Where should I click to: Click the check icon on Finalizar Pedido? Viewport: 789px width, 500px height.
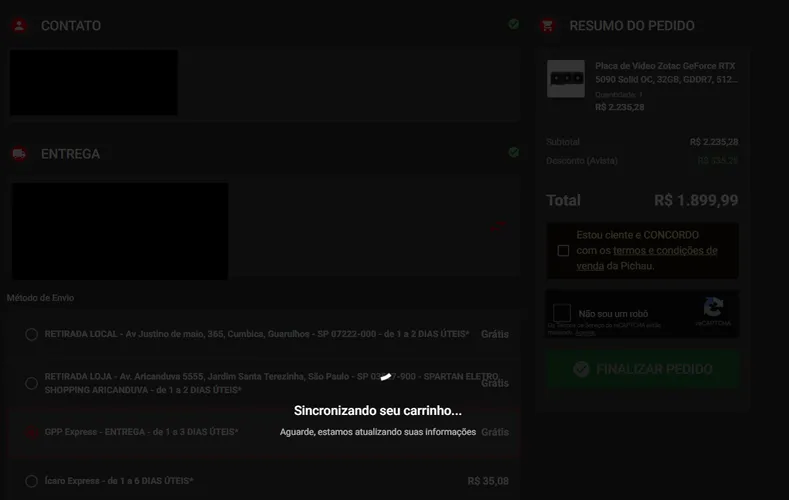pos(581,369)
